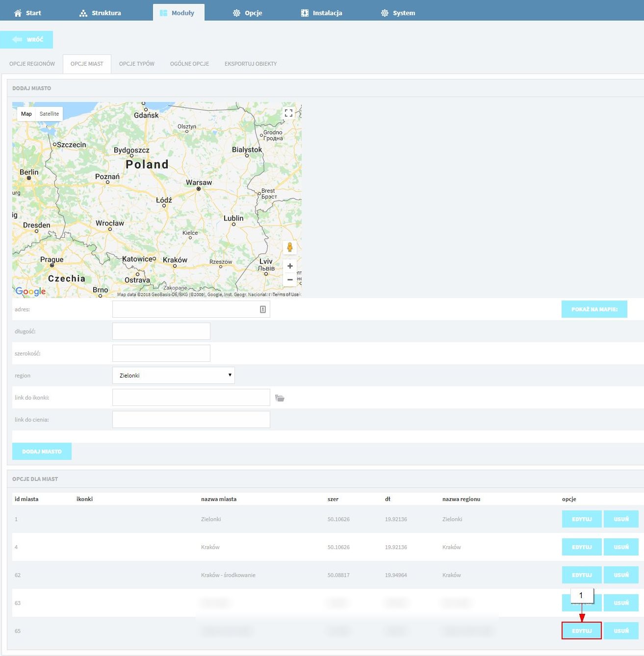
Task: Select the Satellite view on the map
Action: (49, 114)
